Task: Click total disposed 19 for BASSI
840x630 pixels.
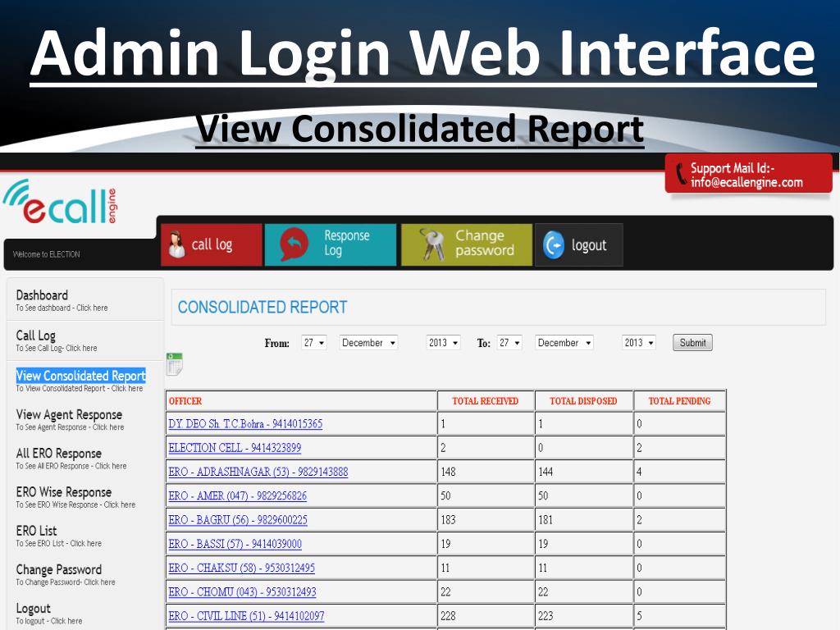Action: (543, 545)
